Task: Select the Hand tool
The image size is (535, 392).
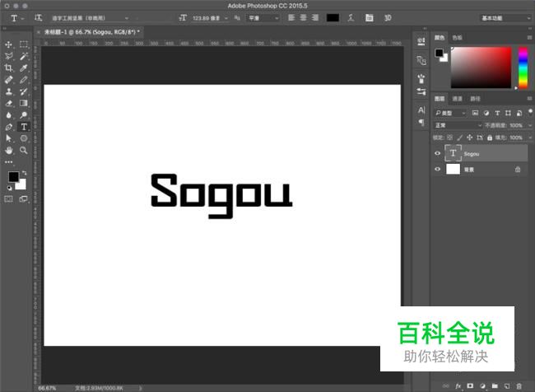Action: (x=9, y=151)
